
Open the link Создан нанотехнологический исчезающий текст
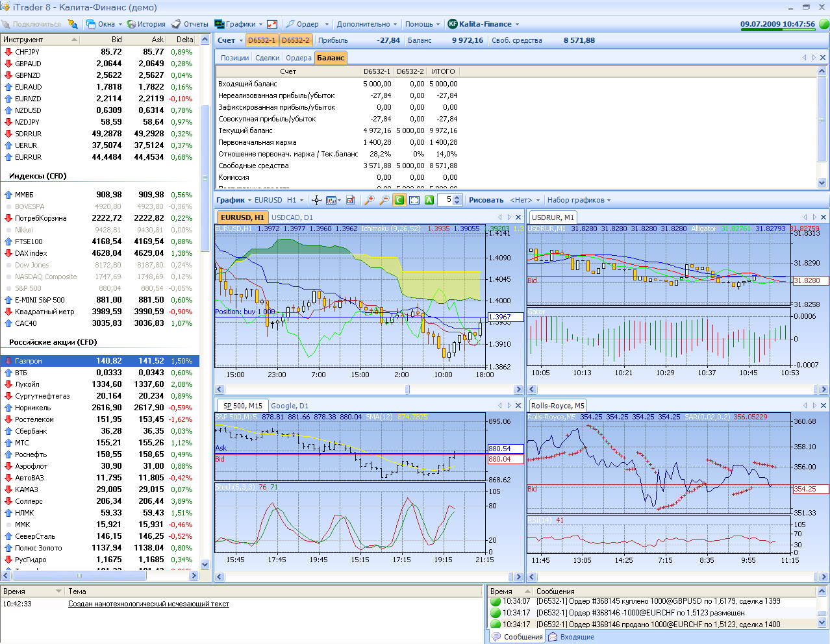pos(149,604)
